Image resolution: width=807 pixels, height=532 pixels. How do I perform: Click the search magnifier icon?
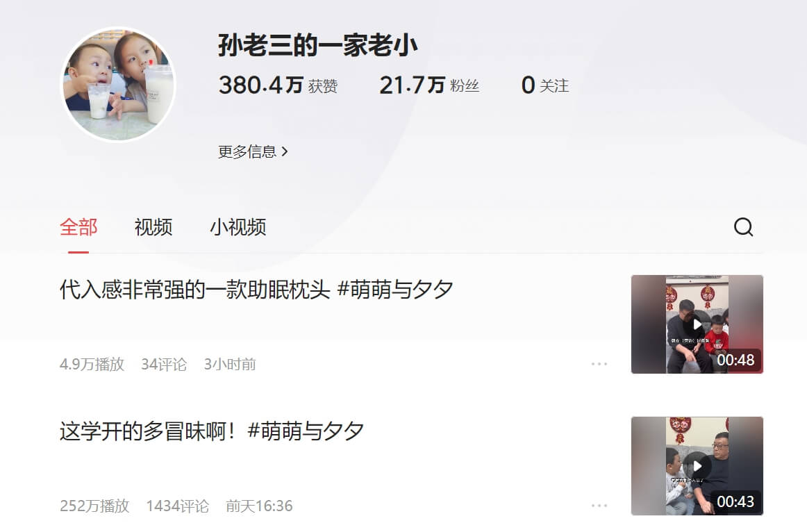(743, 227)
